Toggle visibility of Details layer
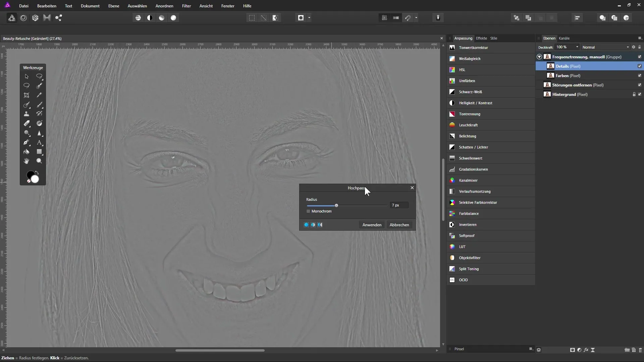This screenshot has height=362, width=644. (640, 66)
